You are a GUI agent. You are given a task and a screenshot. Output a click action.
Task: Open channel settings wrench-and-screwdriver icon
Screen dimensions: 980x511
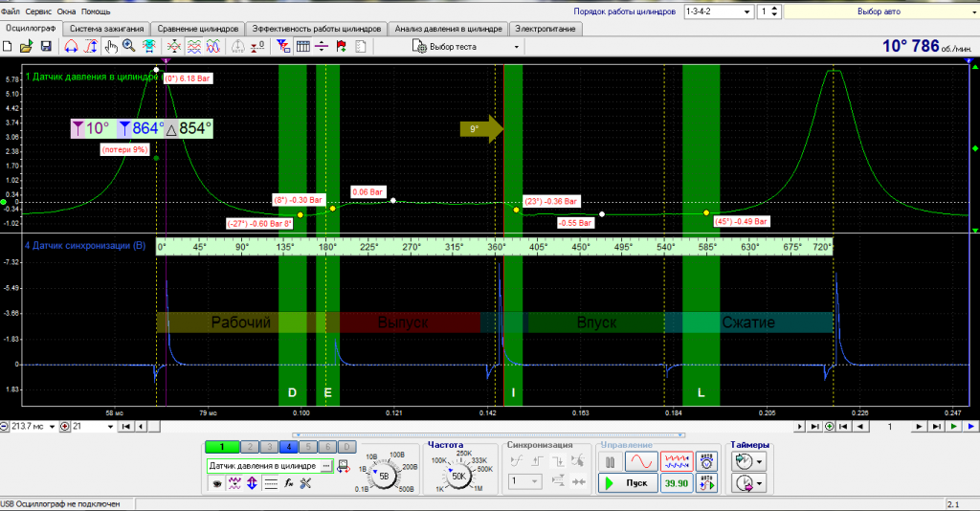305,483
